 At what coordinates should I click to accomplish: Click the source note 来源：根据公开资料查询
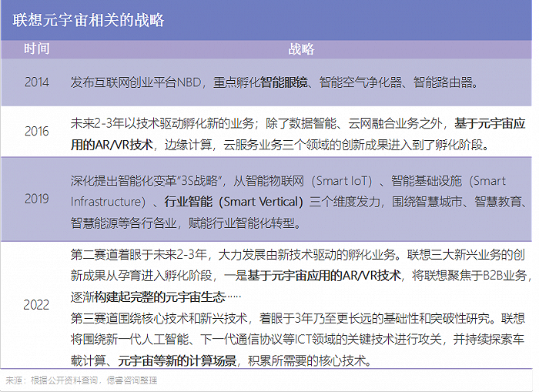(82, 380)
